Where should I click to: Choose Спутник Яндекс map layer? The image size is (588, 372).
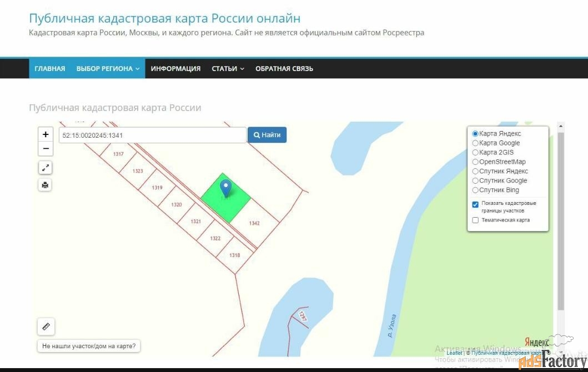click(475, 172)
